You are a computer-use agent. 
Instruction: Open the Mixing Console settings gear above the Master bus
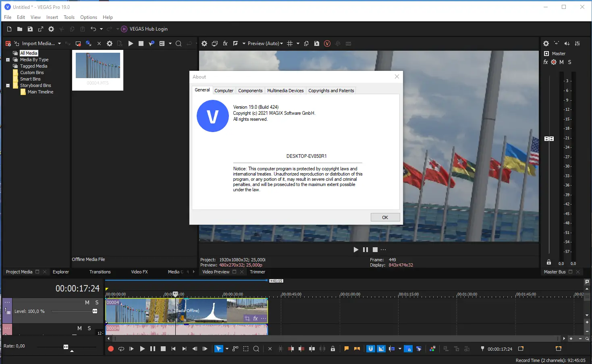click(546, 43)
